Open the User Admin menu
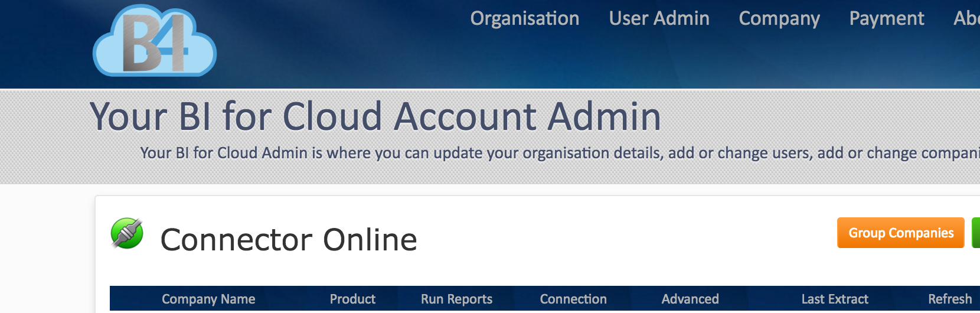This screenshot has width=980, height=313. tap(659, 18)
